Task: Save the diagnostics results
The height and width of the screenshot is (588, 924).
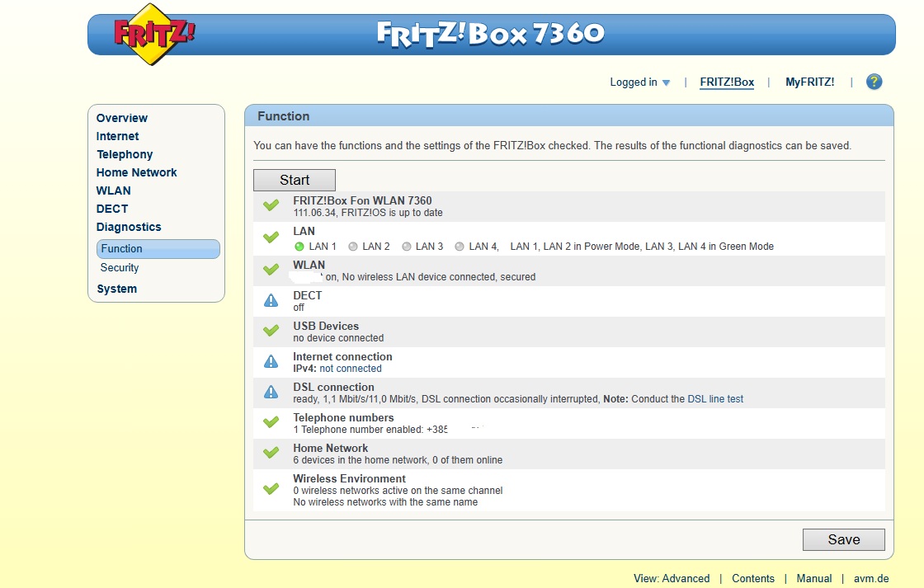Action: point(844,539)
